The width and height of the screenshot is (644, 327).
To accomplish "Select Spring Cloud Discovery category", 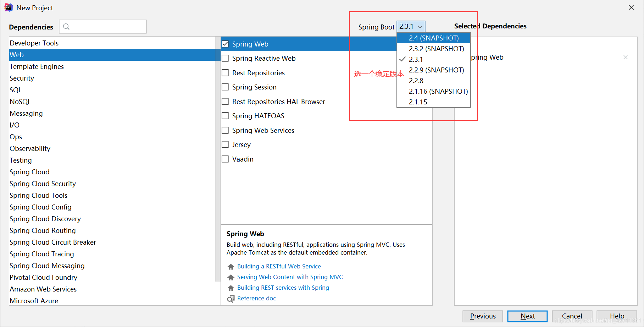I will tap(112, 219).
